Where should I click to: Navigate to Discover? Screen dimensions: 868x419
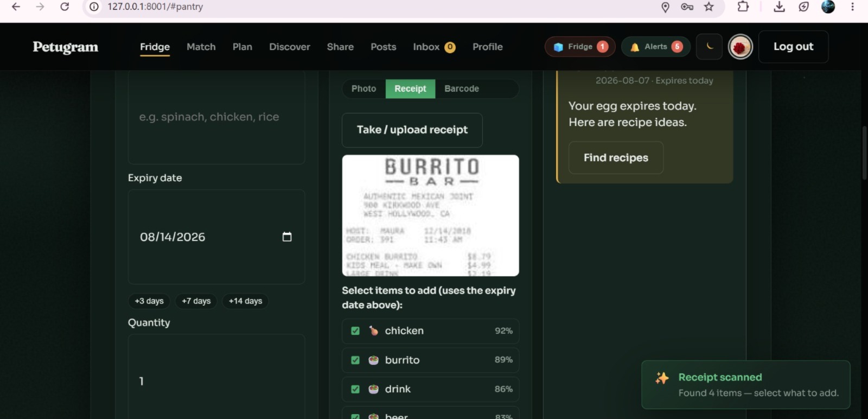pyautogui.click(x=290, y=47)
